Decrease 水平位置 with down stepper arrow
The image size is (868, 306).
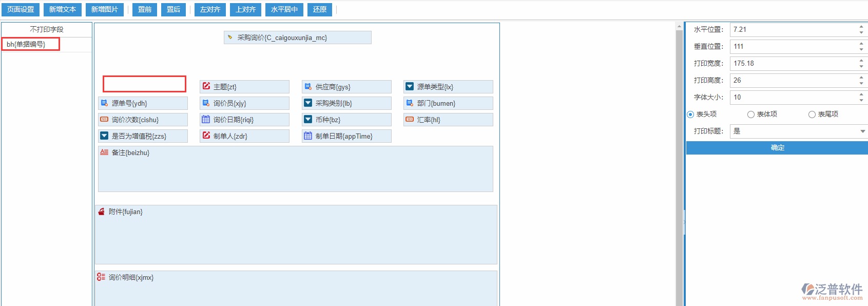861,33
